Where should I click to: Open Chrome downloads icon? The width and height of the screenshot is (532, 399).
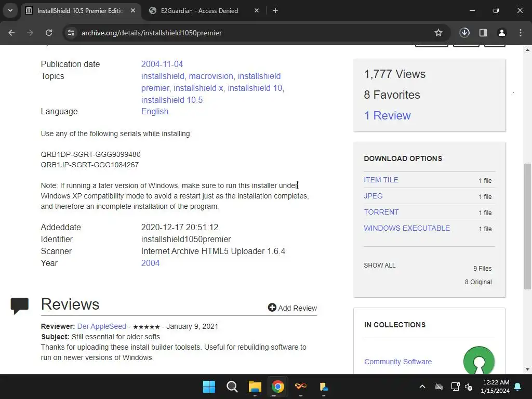[464, 33]
